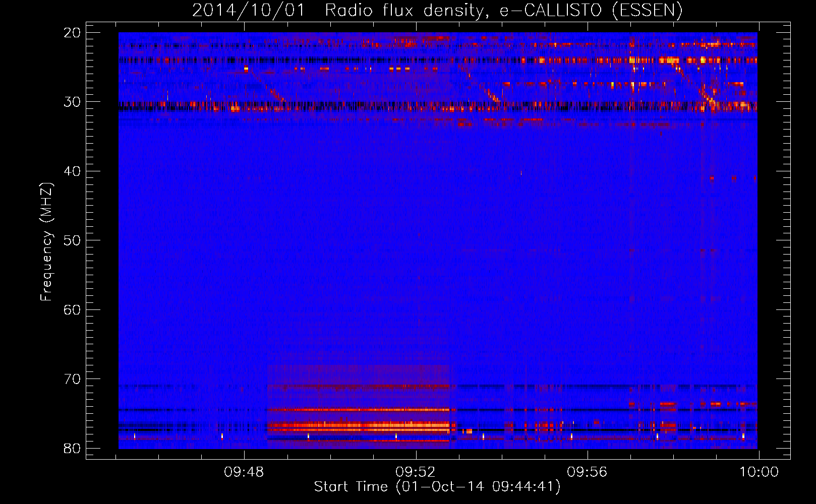Click the bright red emission band near 77 MHz
This screenshot has height=504, width=816.
click(x=358, y=426)
